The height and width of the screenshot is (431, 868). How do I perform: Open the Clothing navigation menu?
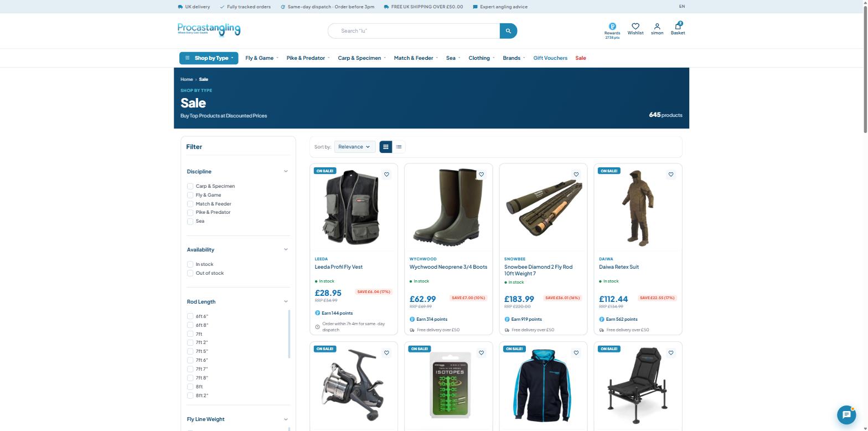(482, 58)
